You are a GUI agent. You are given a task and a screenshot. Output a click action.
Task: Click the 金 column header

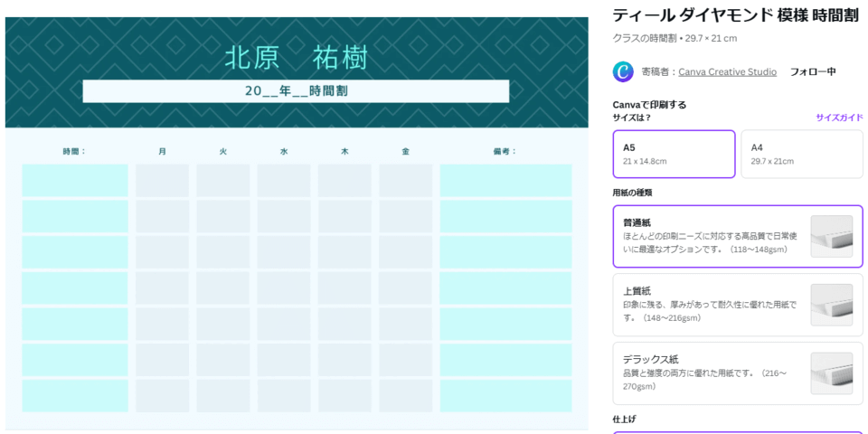coord(405,151)
